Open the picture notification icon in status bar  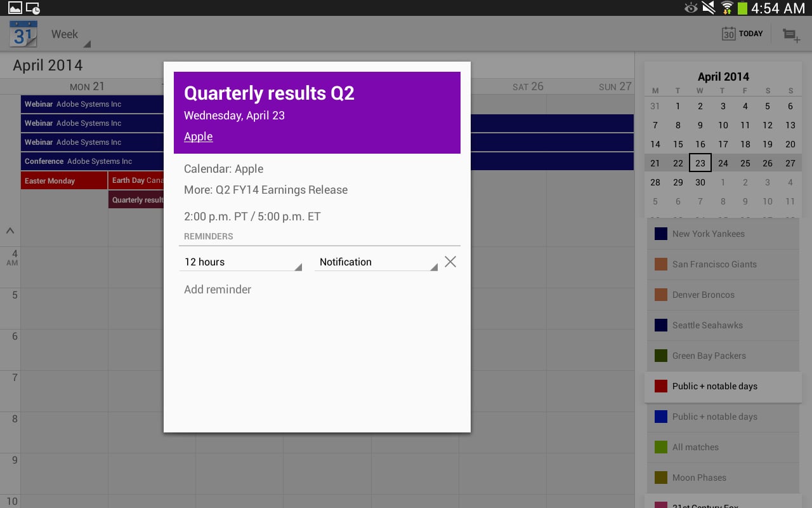click(x=15, y=8)
